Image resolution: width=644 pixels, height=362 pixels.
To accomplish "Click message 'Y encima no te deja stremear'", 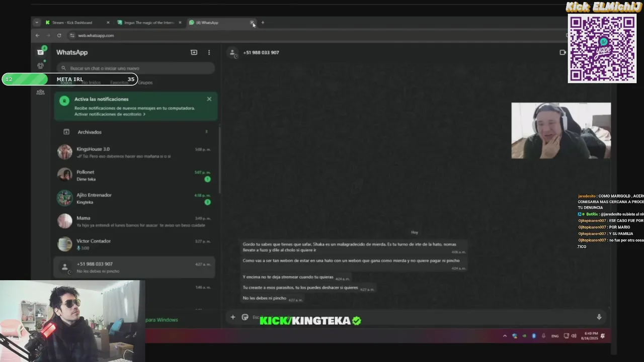I will point(296,277).
